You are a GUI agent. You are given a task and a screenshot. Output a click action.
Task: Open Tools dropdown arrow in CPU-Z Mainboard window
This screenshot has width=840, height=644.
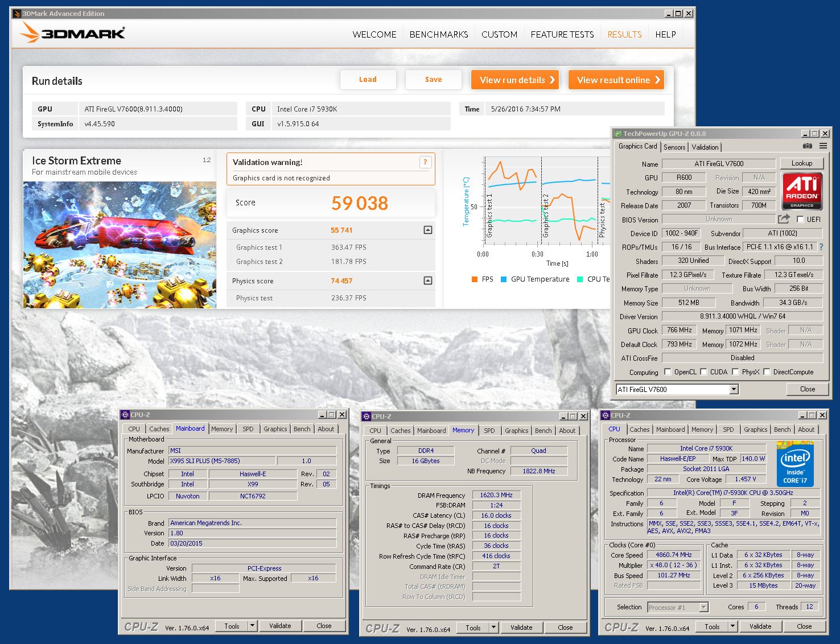coord(252,626)
